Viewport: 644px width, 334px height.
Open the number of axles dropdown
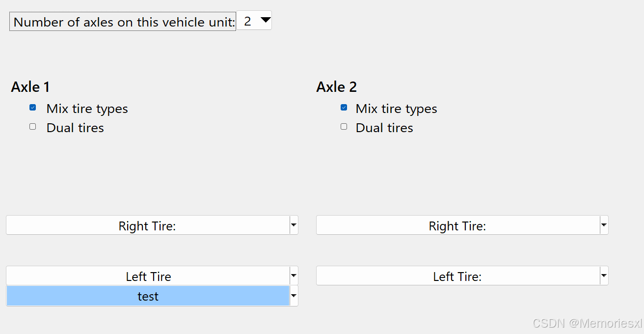(x=254, y=21)
